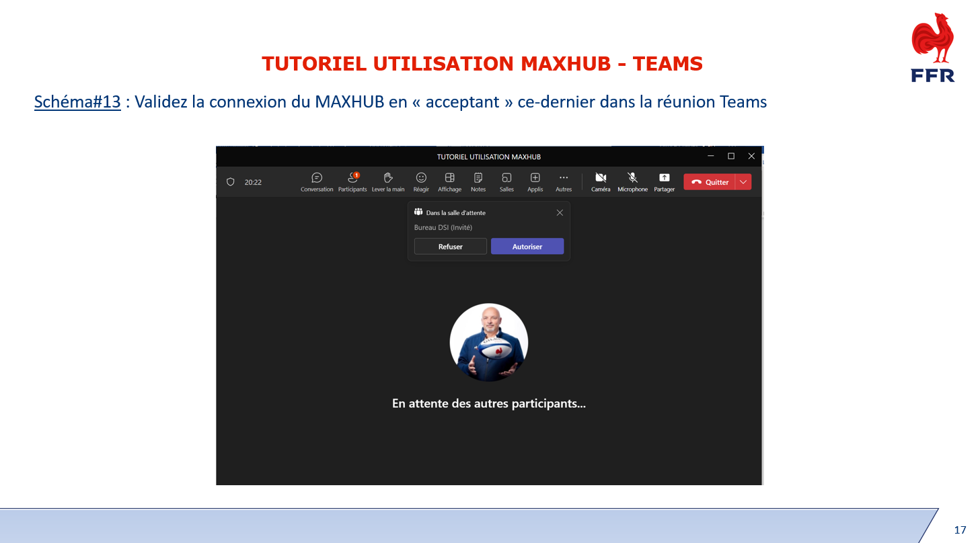Screen dimensions: 980x543
Task: Minimize the Teams meeting window
Action: [711, 156]
